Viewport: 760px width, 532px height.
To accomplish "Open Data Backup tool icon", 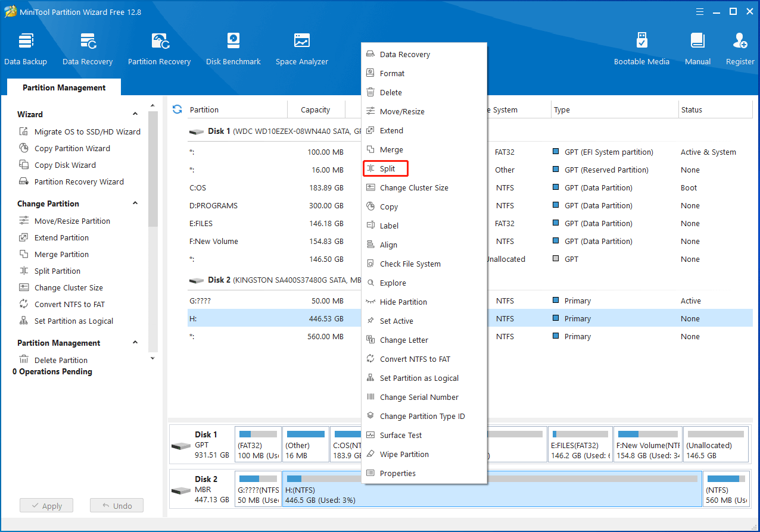I will (26, 41).
